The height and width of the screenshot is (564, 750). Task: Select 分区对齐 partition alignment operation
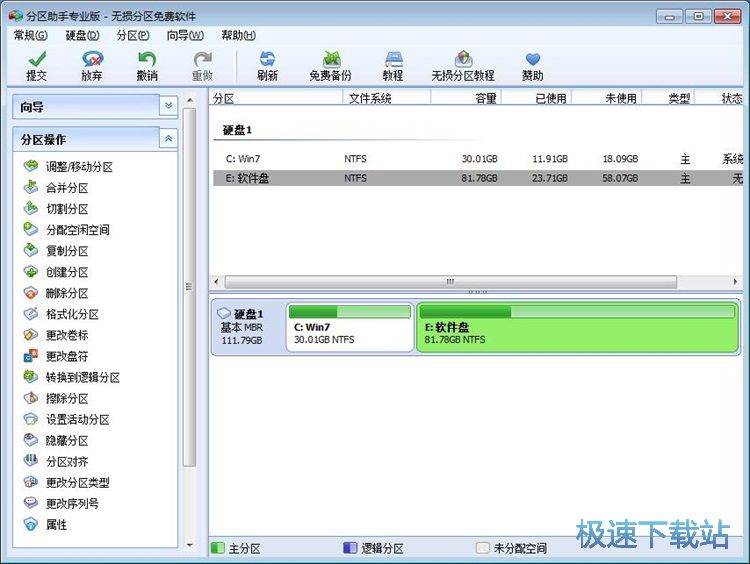(x=56, y=461)
